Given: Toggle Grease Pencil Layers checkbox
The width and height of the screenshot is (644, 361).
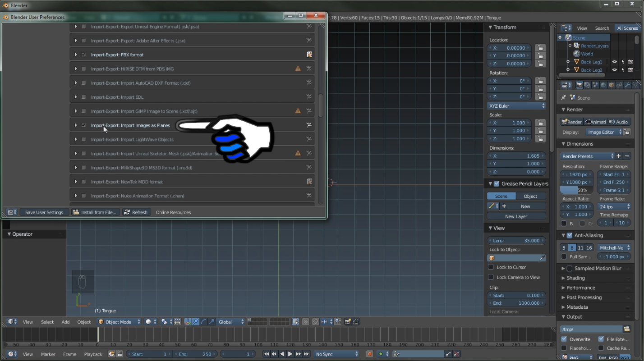Looking at the screenshot, I should click(497, 183).
